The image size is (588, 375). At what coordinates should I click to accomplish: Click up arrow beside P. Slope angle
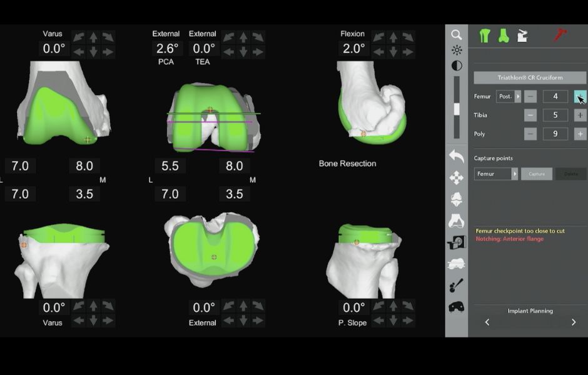click(393, 306)
